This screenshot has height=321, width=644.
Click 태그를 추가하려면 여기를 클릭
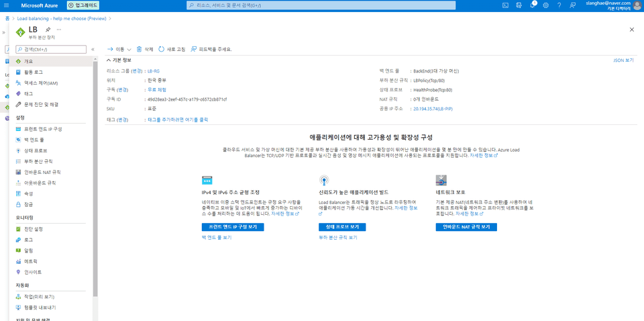click(x=178, y=120)
